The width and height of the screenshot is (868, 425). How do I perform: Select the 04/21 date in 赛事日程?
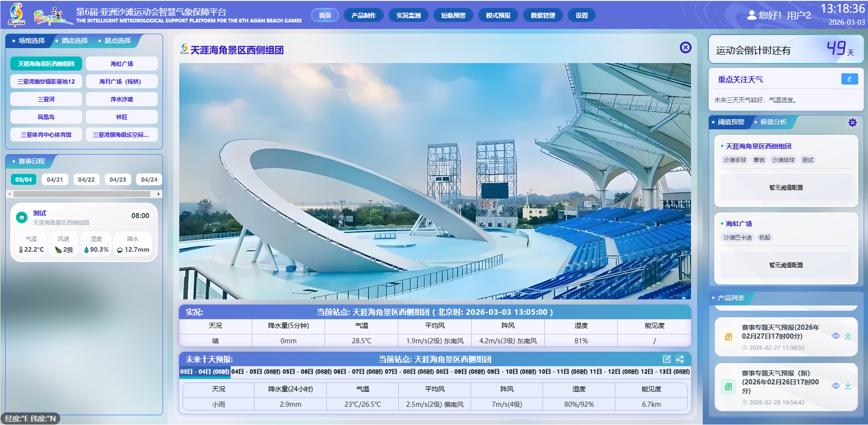[55, 179]
